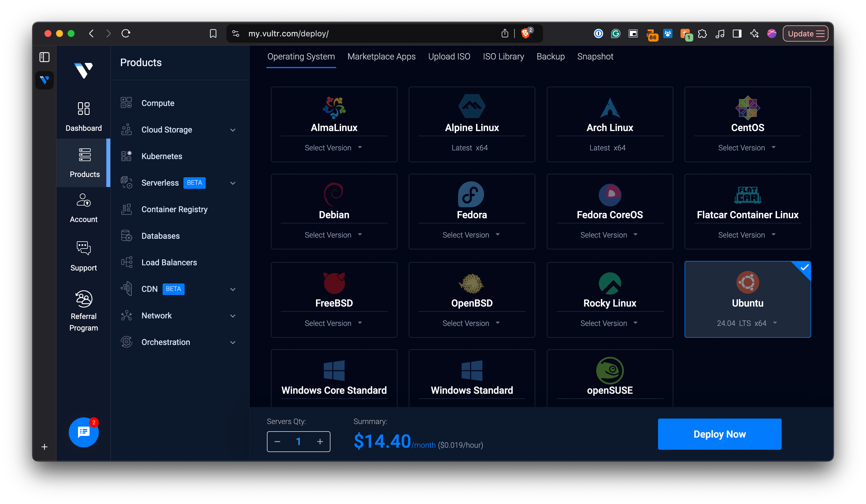Choose the Windows Core Standard card

tap(334, 378)
